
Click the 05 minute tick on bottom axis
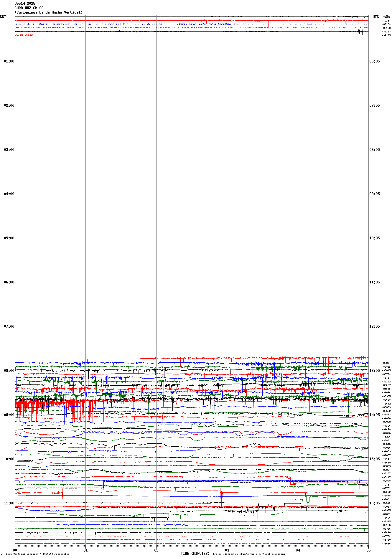(368, 550)
